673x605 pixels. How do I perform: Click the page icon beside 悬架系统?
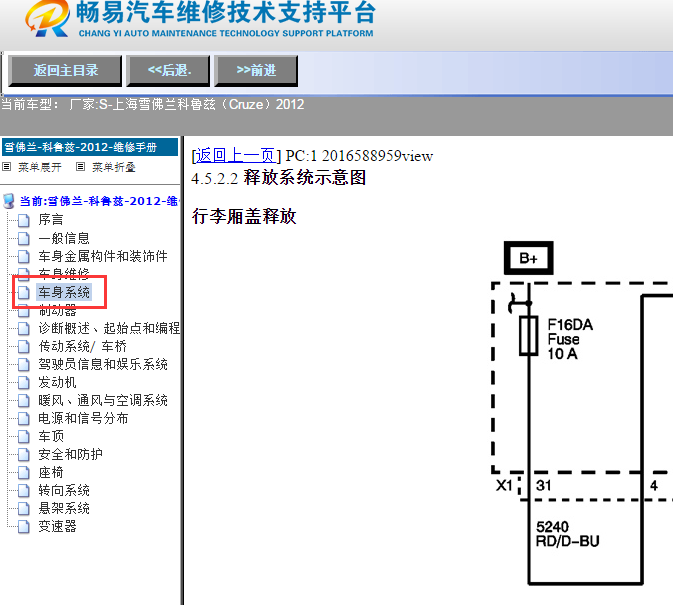[x=24, y=508]
